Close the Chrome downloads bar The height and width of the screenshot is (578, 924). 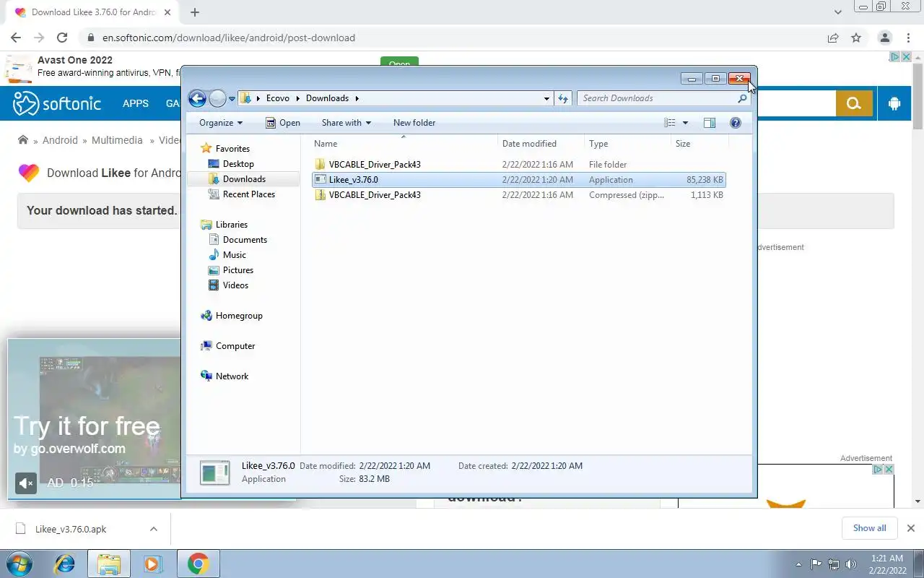coord(911,528)
